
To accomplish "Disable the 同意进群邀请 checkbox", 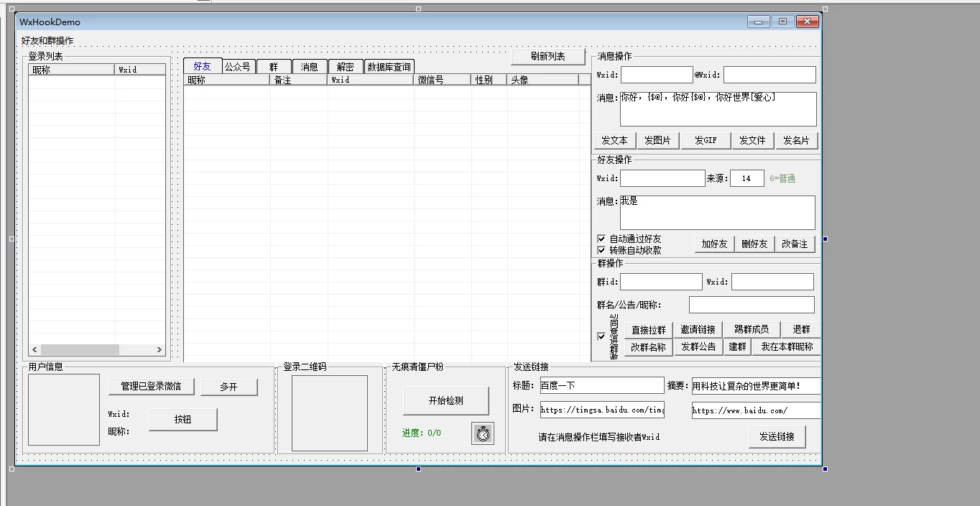I will pyautogui.click(x=601, y=336).
